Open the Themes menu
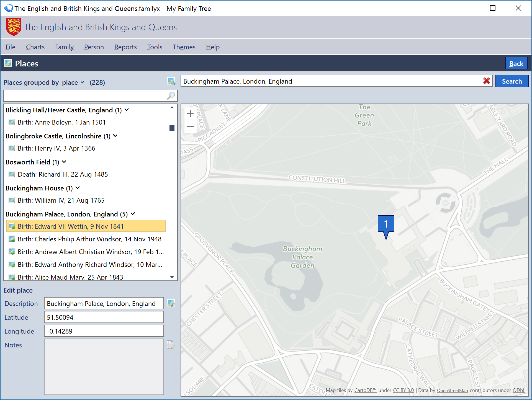 point(184,47)
